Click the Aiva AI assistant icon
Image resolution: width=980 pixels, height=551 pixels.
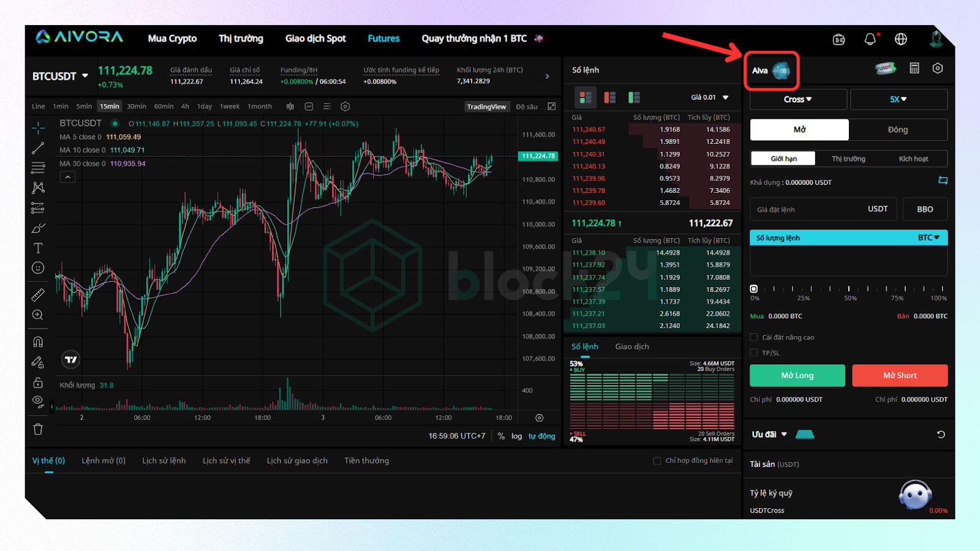pos(781,71)
